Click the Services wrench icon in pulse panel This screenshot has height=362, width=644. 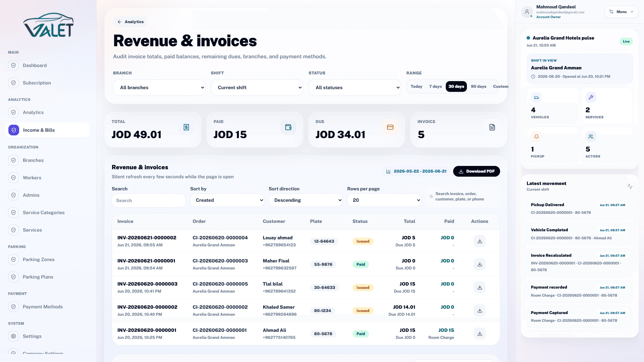pos(591,97)
